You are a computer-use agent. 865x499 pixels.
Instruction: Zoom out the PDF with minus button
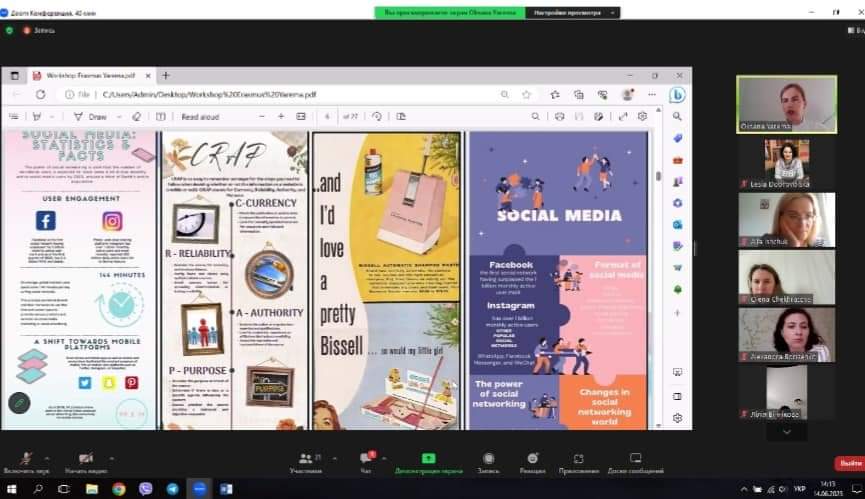[261, 116]
